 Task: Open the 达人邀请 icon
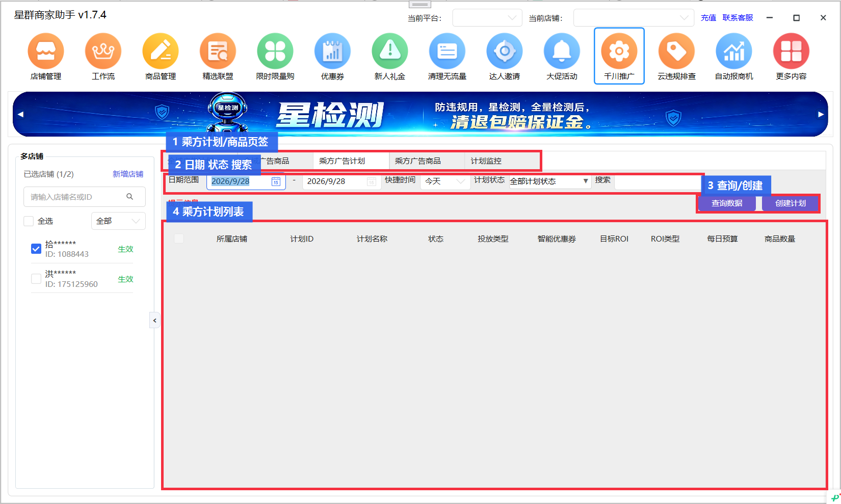tap(505, 51)
